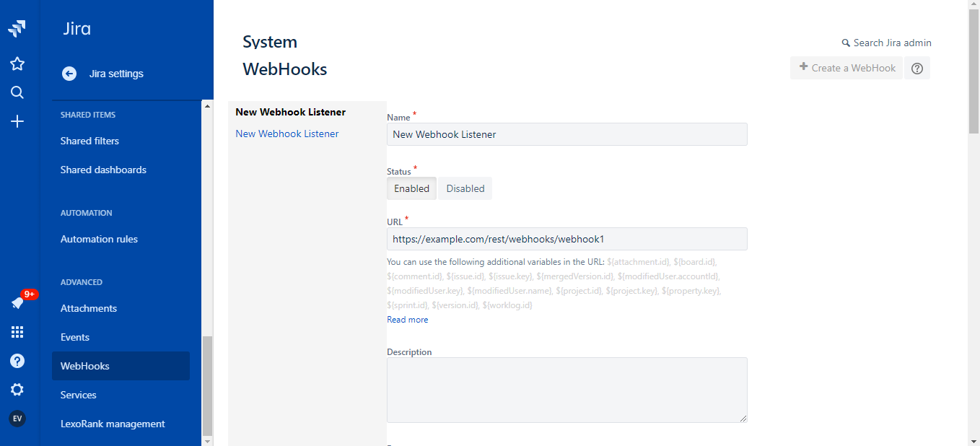Click the Search Jira admin text
The image size is (980, 446).
pyautogui.click(x=893, y=43)
